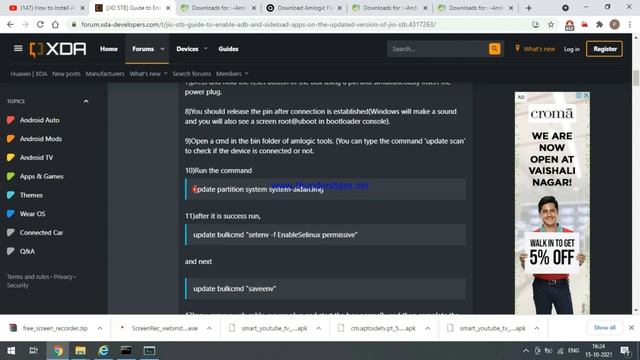Click the Register button
The width and height of the screenshot is (640, 360).
pyautogui.click(x=604, y=49)
